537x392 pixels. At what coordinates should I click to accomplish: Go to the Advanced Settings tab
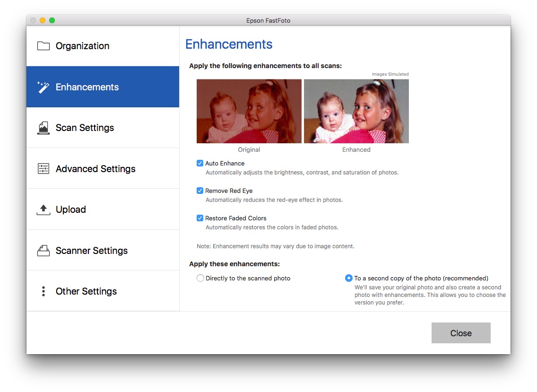(95, 169)
